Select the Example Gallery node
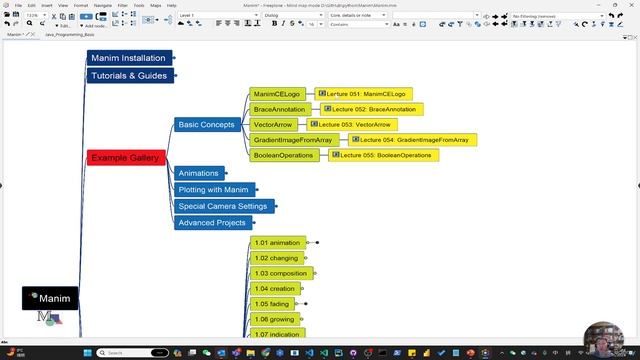This screenshot has height=360, width=640. tap(126, 158)
